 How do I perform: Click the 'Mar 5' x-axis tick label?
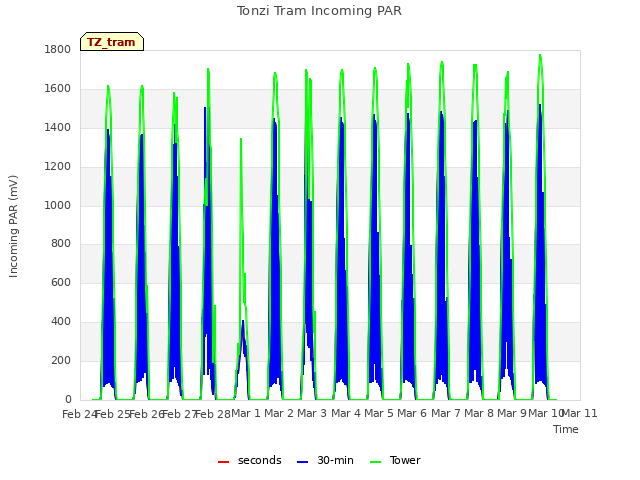pyautogui.click(x=379, y=413)
